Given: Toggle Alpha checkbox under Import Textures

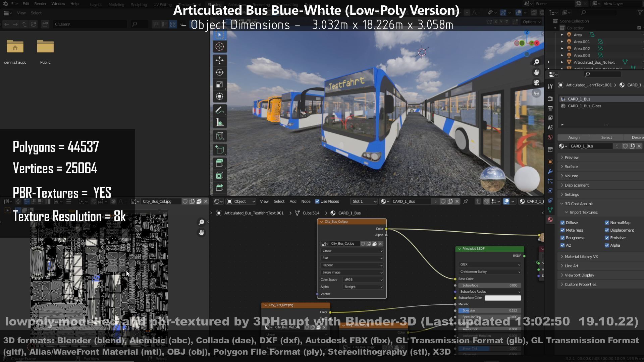Looking at the screenshot, I should (x=607, y=245).
